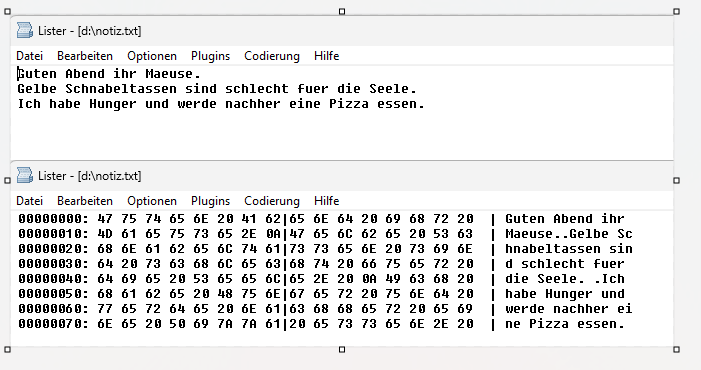This screenshot has width=701, height=370.
Task: Open Bearbeiten menu in lower hex window
Action: point(85,201)
